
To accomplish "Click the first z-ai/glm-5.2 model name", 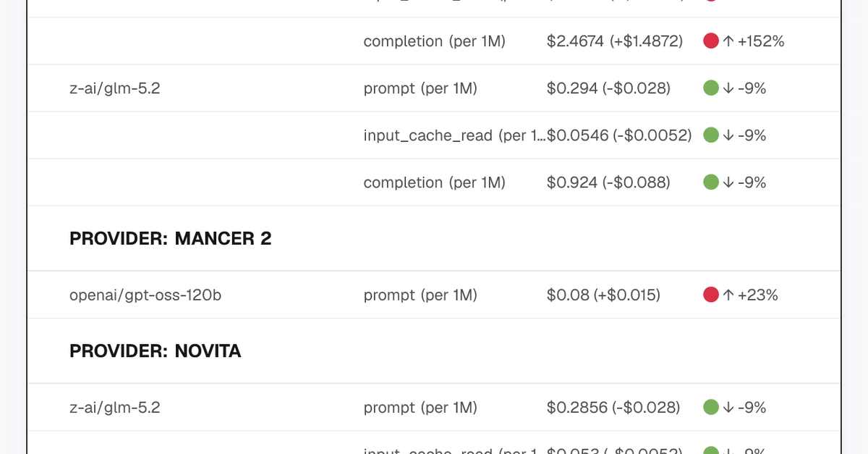I will point(114,88).
